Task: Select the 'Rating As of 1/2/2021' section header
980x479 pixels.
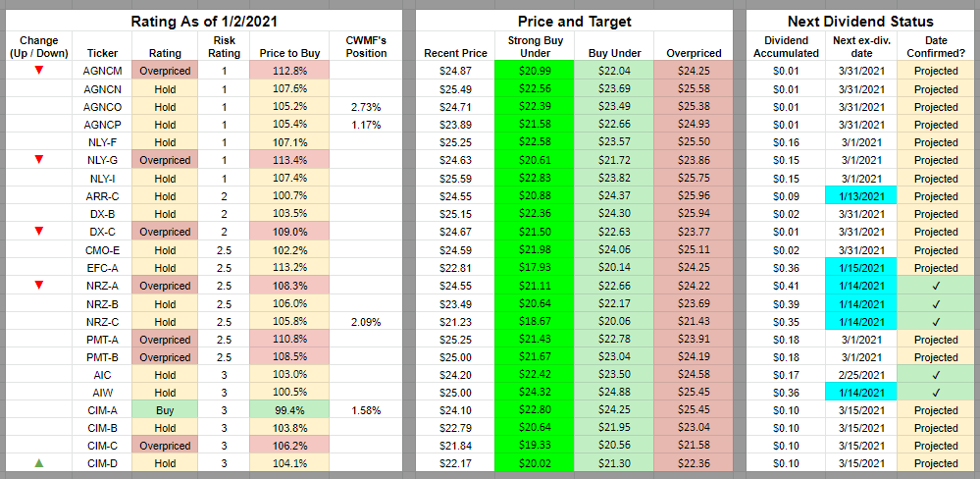Action: point(202,22)
